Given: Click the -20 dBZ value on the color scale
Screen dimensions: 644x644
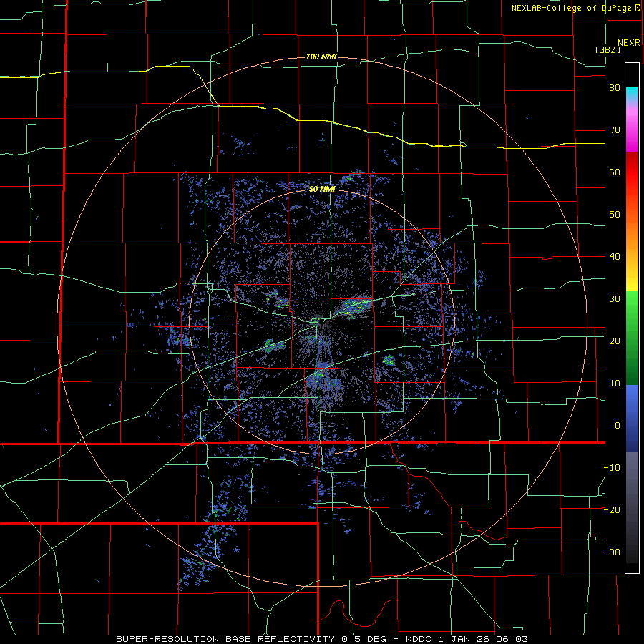Looking at the screenshot, I should click(x=612, y=510).
